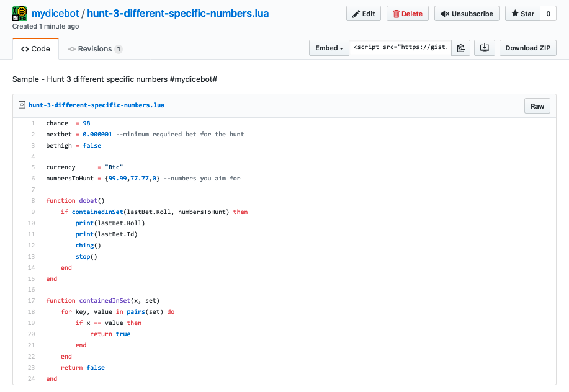Screen dimensions: 569x392
Task: Click the file code icon beside filename
Action: point(22,105)
